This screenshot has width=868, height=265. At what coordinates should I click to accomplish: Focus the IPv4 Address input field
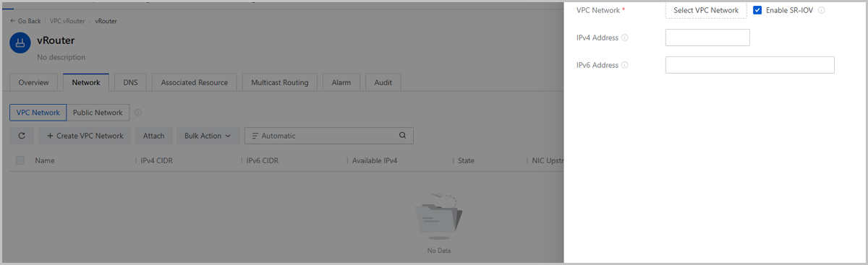[x=707, y=38]
